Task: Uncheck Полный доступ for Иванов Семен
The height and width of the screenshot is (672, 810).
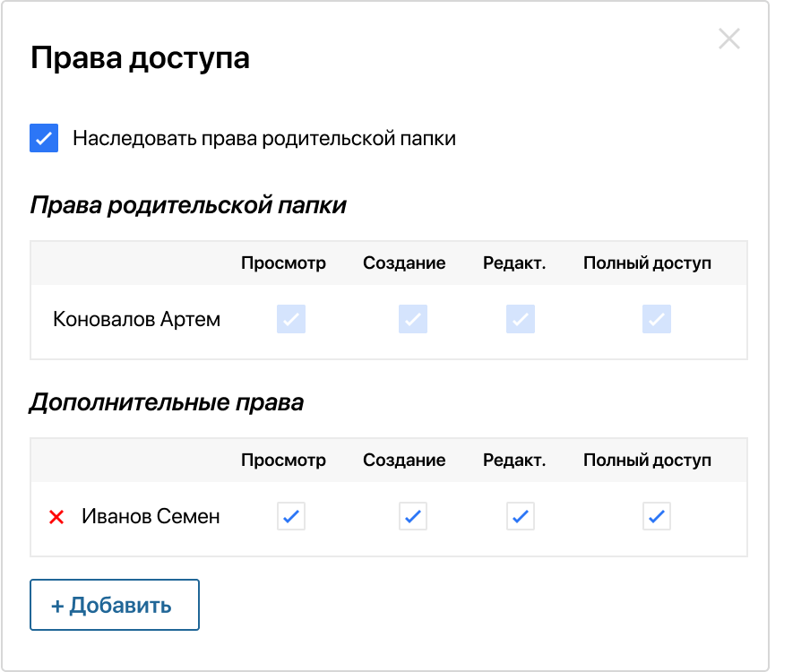Action: tap(657, 516)
